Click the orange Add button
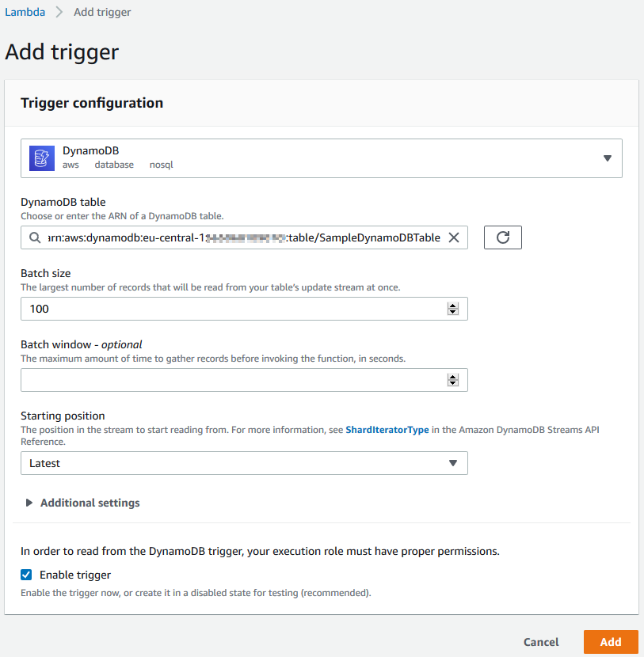644x657 pixels. tap(611, 642)
